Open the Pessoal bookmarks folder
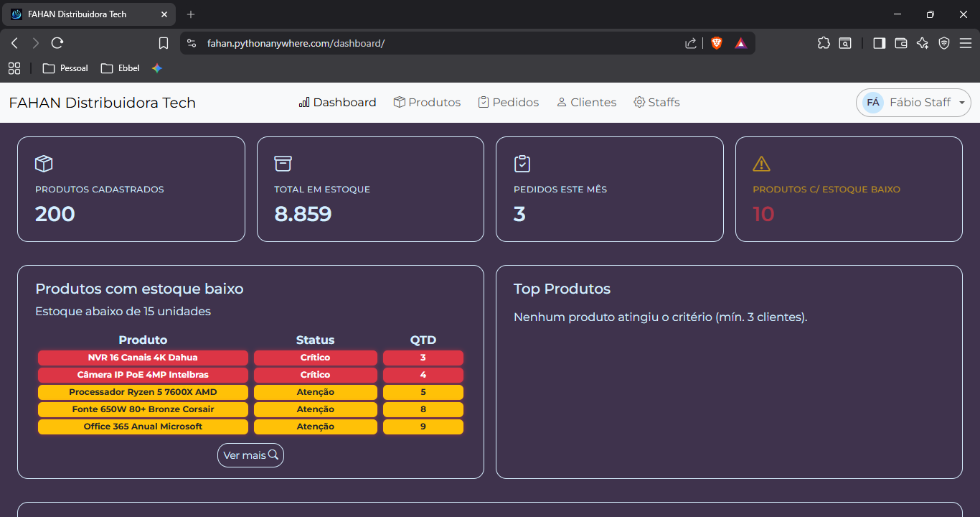980x517 pixels. [65, 68]
